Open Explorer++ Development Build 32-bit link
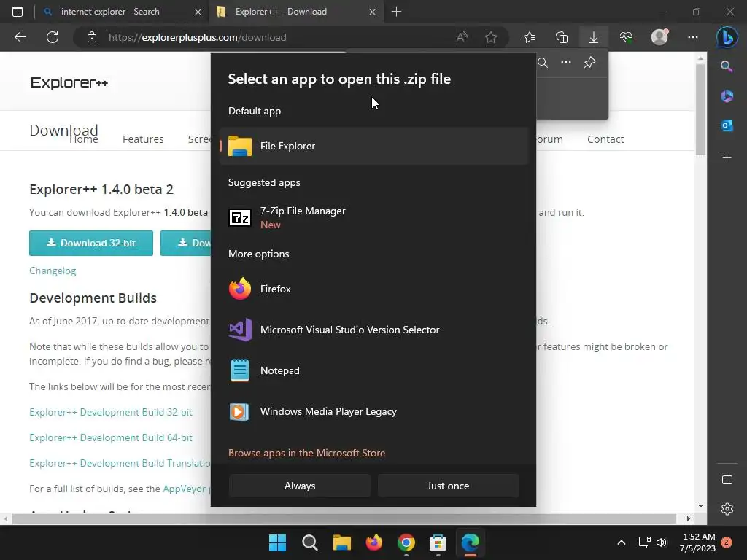The width and height of the screenshot is (747, 560). [x=111, y=412]
